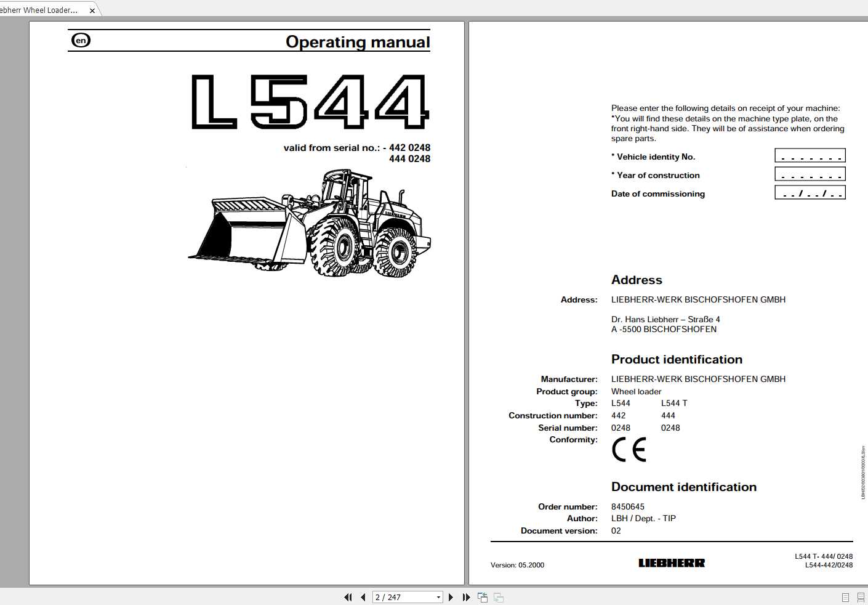Viewport: 868px width, 605px height.
Task: Click the wheel loader illustration
Action: point(308,228)
